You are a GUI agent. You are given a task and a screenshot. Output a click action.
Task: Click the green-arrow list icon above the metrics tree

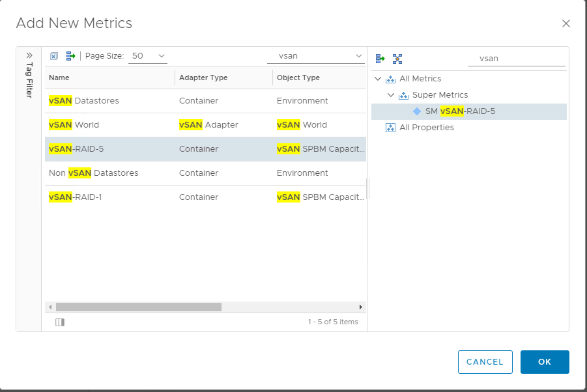(x=380, y=59)
